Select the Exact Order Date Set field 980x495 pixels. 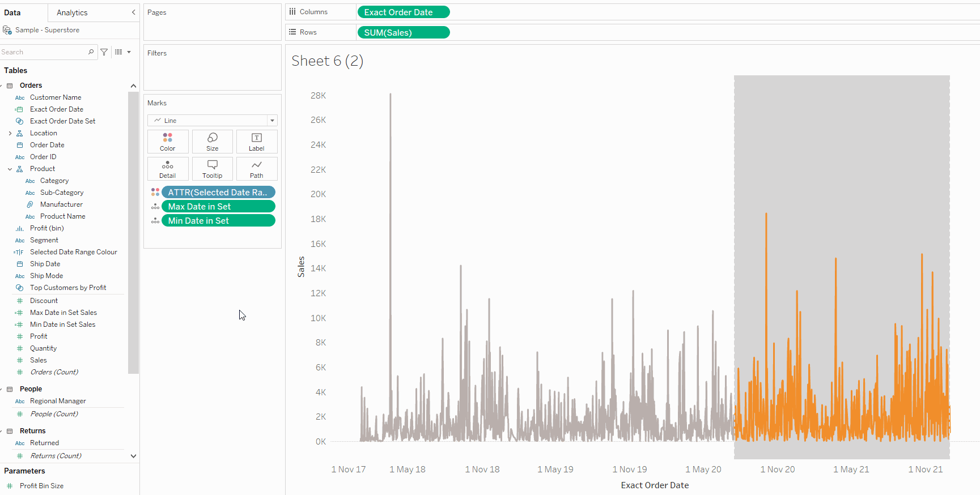tap(62, 121)
